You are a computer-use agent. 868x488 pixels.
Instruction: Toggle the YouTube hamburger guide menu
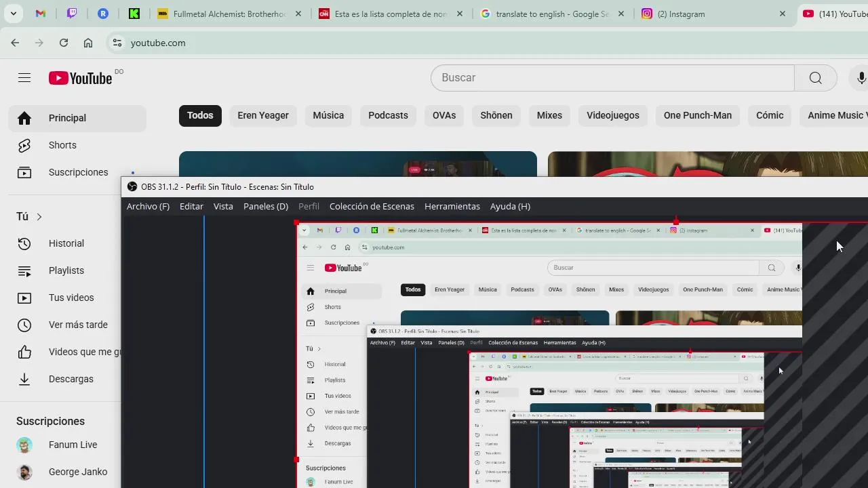pyautogui.click(x=24, y=78)
